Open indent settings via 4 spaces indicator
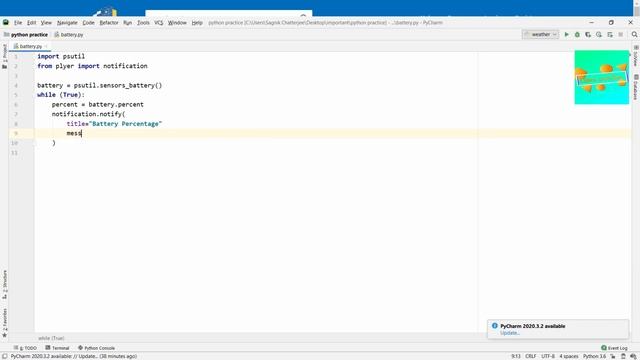 pyautogui.click(x=569, y=356)
